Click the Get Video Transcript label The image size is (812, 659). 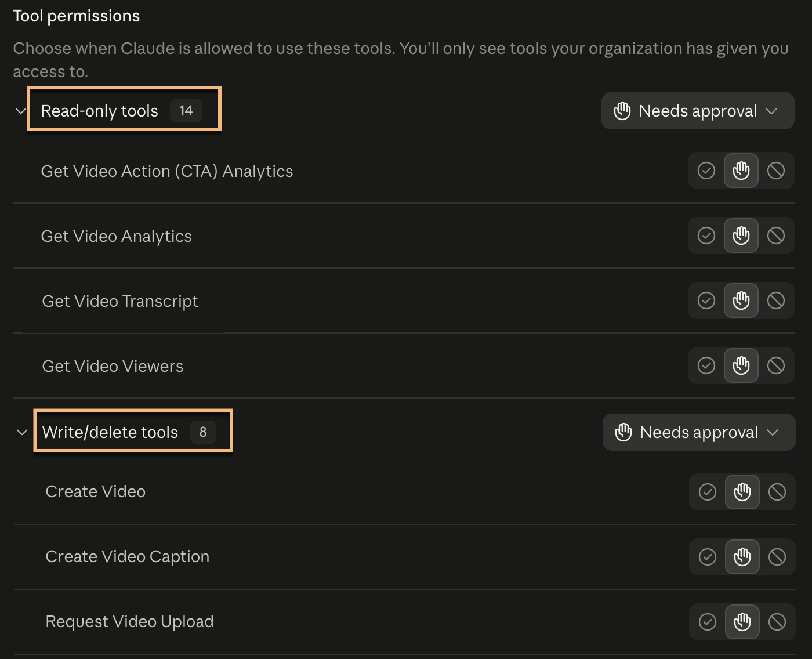tap(120, 301)
